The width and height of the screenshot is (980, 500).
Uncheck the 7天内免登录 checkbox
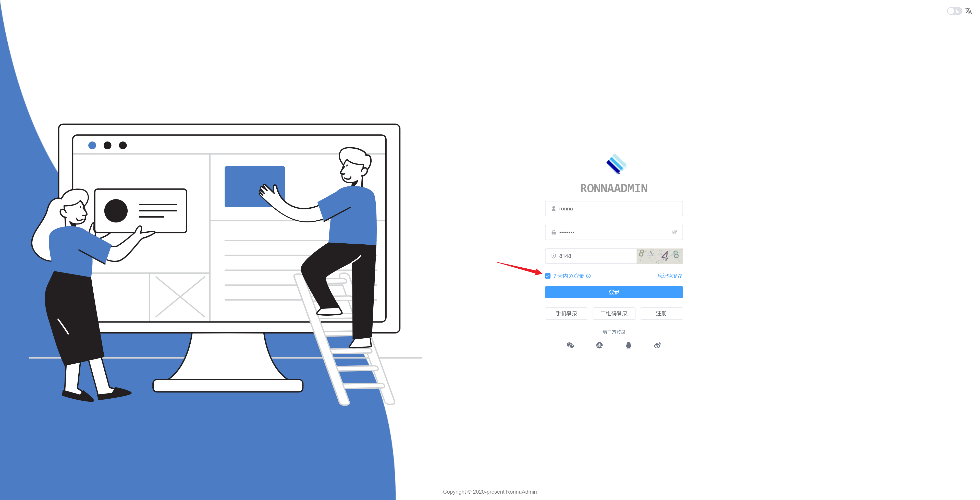tap(548, 276)
